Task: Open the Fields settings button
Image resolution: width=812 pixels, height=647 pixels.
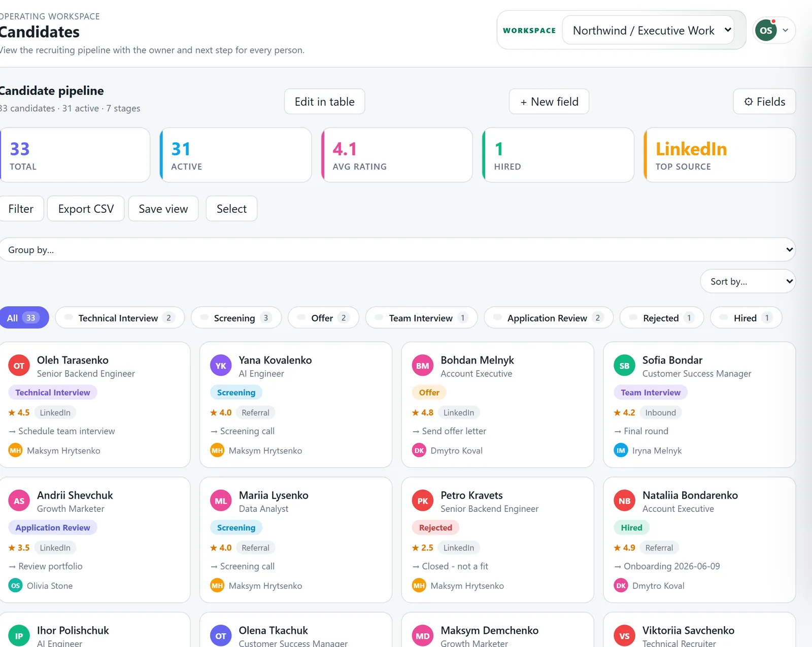Action: tap(764, 102)
